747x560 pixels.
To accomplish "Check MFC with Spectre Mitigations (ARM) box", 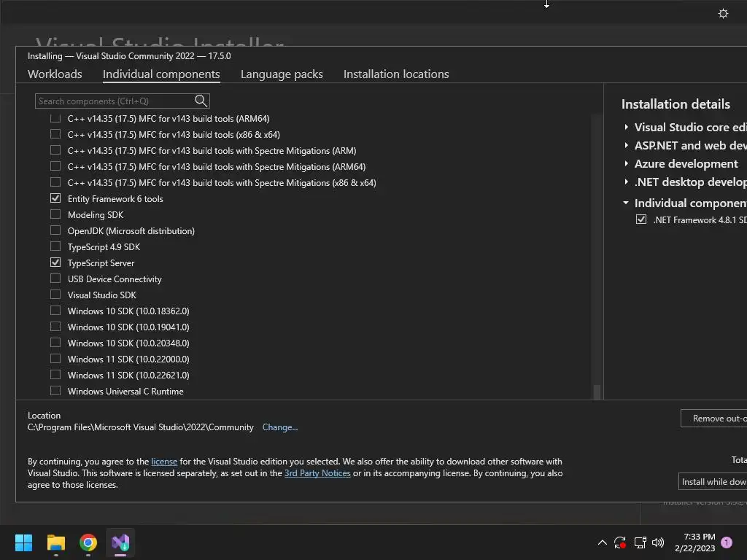I will (x=55, y=150).
